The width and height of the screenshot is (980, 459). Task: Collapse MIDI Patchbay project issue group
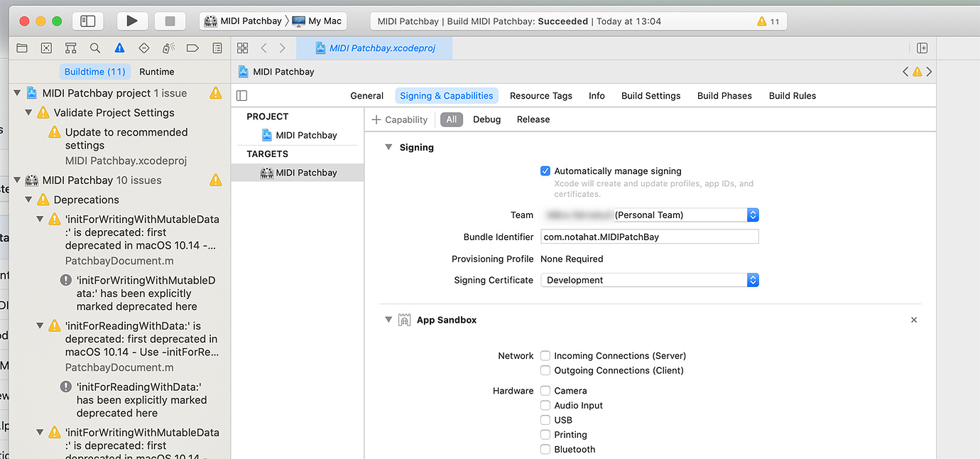pos(17,93)
